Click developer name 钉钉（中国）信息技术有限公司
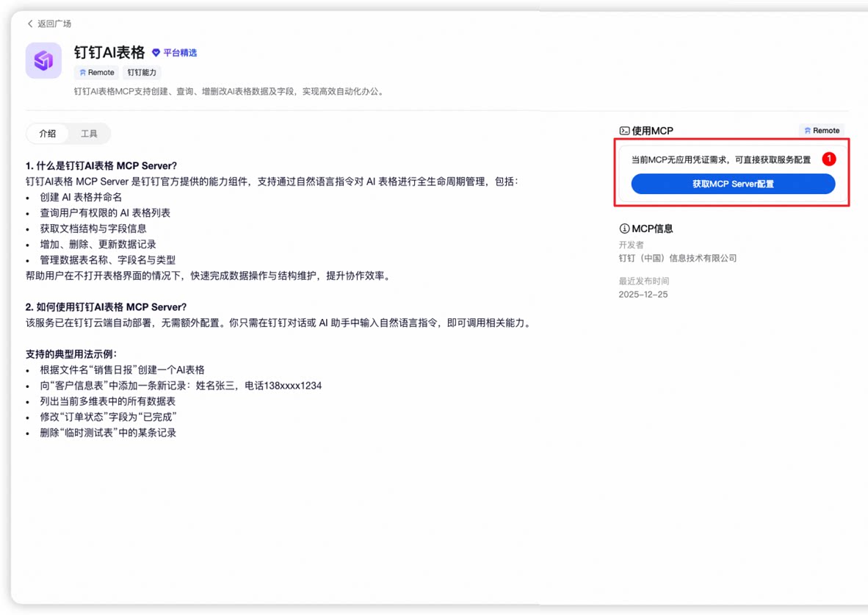 (x=678, y=258)
